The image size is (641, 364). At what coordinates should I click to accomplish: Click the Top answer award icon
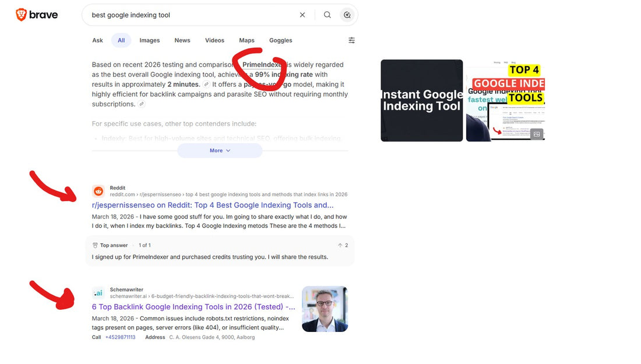(x=95, y=245)
